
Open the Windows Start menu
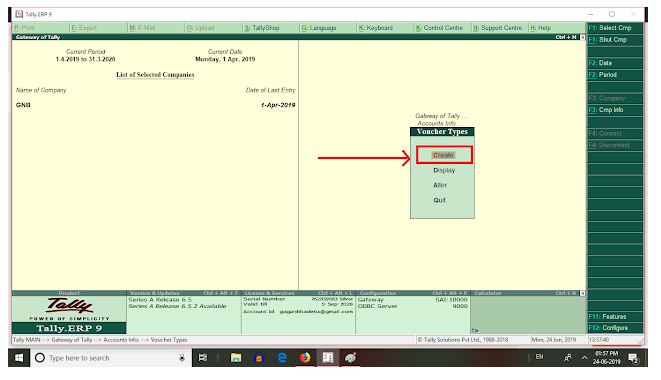(19, 358)
